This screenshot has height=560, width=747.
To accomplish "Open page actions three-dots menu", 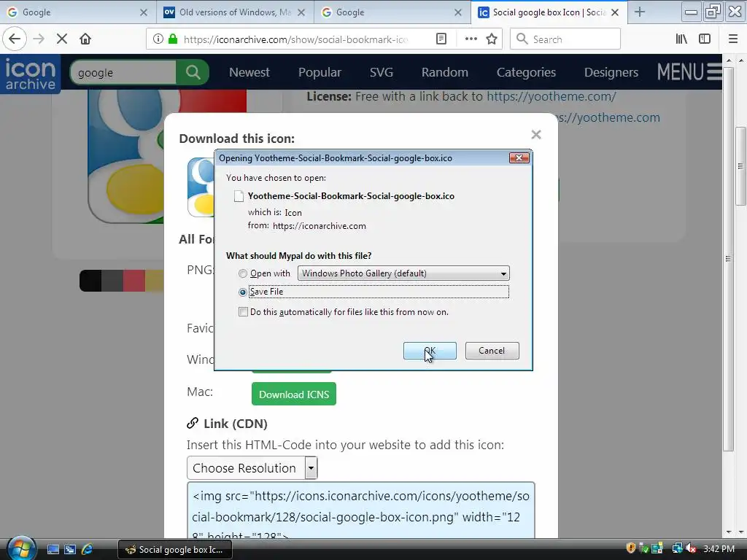I will [471, 39].
